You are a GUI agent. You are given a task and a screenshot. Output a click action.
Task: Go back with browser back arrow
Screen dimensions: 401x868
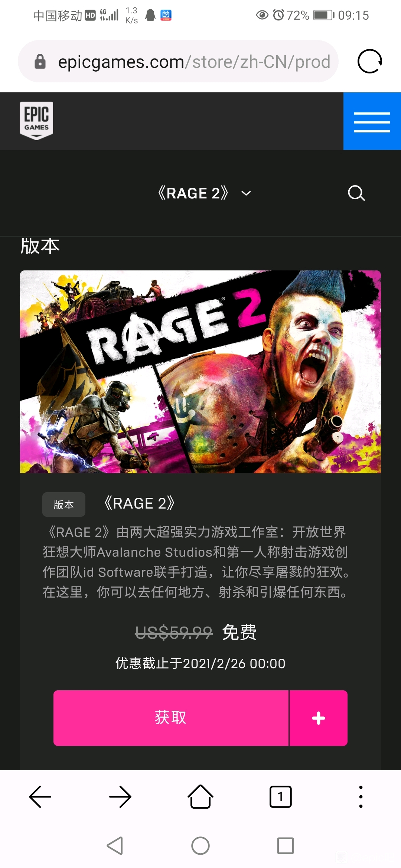pyautogui.click(x=40, y=796)
